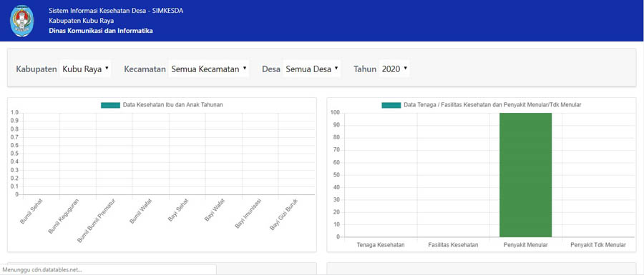Click axis label 'Bayi Wafat'
The height and width of the screenshot is (275, 644).
coord(215,210)
